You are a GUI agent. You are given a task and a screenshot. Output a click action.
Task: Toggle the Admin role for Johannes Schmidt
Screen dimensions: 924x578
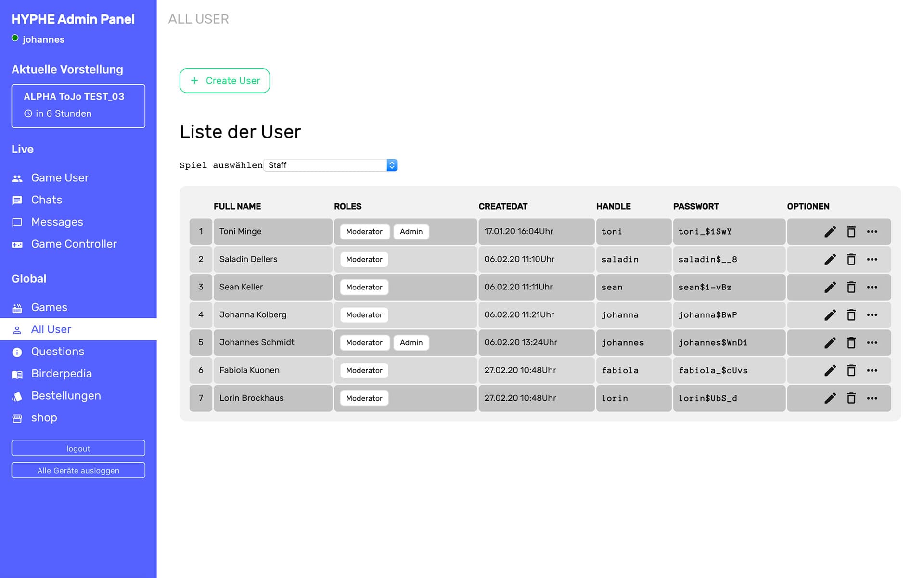[x=411, y=342]
